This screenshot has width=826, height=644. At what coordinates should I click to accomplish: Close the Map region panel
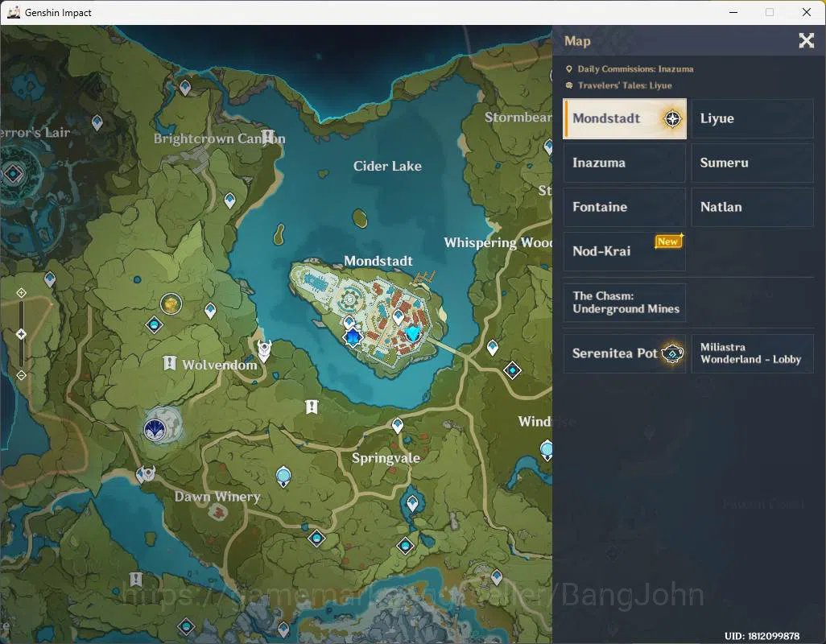(806, 40)
